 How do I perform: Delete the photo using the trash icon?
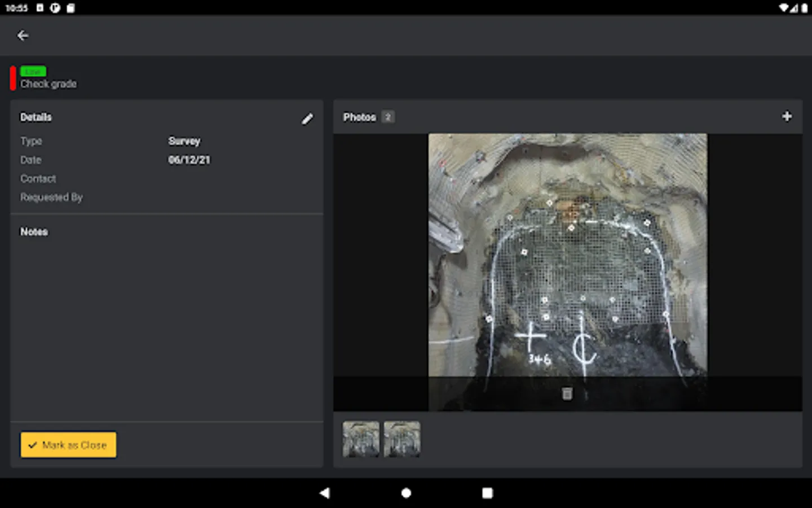tap(567, 393)
